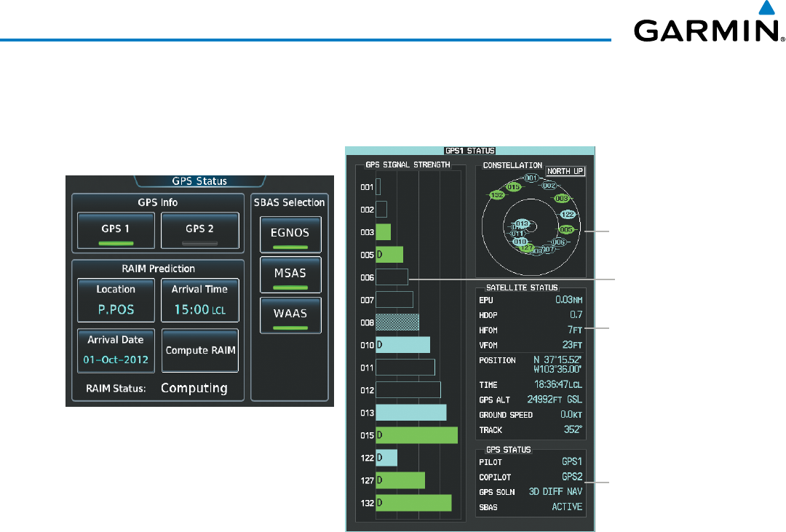This screenshot has width=786, height=532.
Task: Click satellite 002 icon in constellation
Action: (x=549, y=186)
